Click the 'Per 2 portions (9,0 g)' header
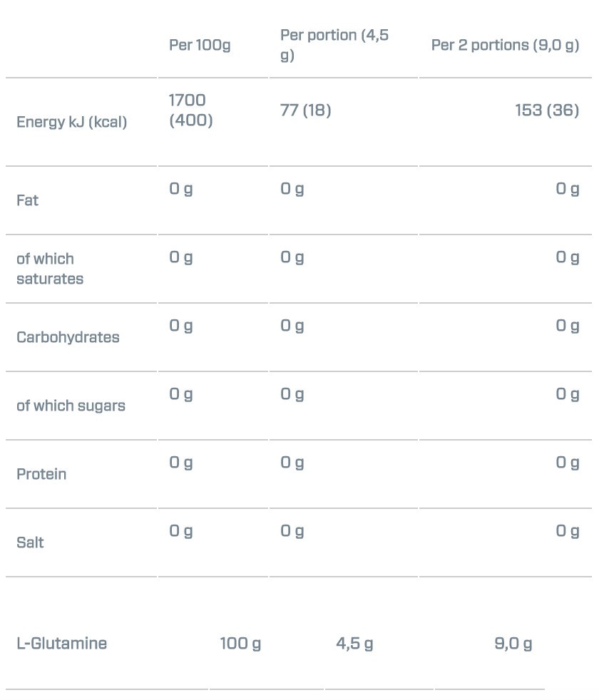The height and width of the screenshot is (700, 599). [x=505, y=45]
